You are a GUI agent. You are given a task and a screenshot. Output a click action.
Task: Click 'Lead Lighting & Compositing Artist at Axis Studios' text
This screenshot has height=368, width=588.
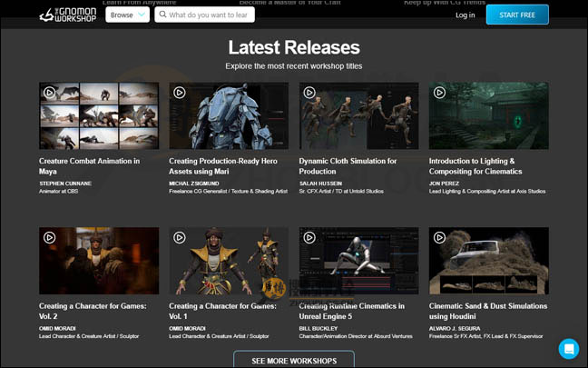click(x=487, y=191)
